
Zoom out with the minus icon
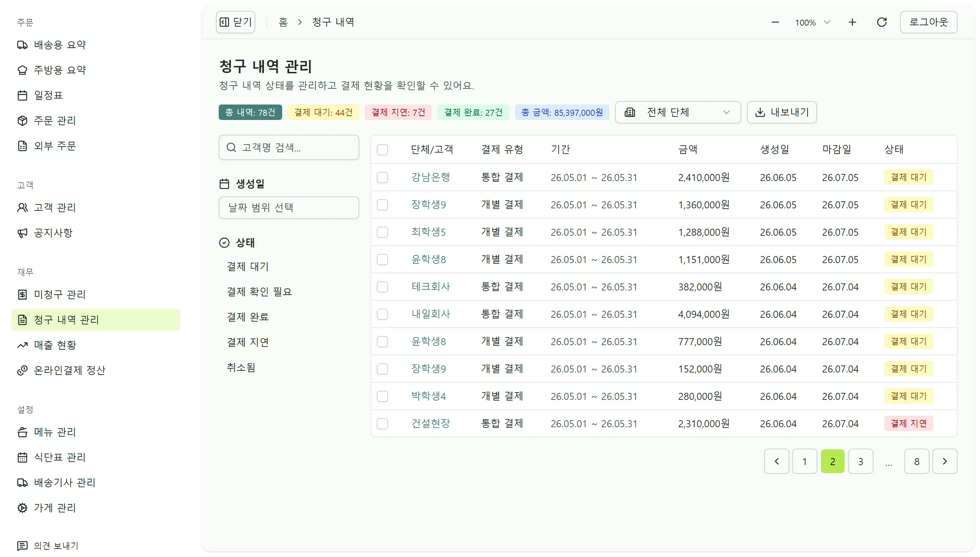[x=775, y=22]
